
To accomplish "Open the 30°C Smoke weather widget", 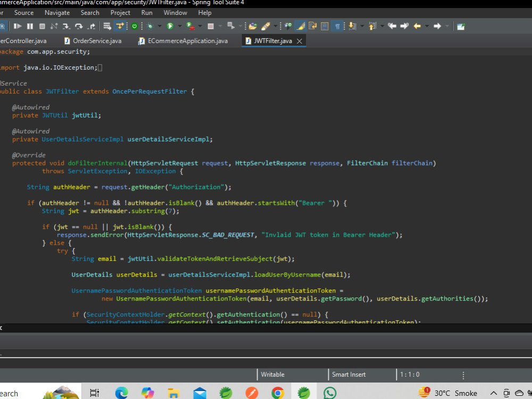I will [x=447, y=393].
